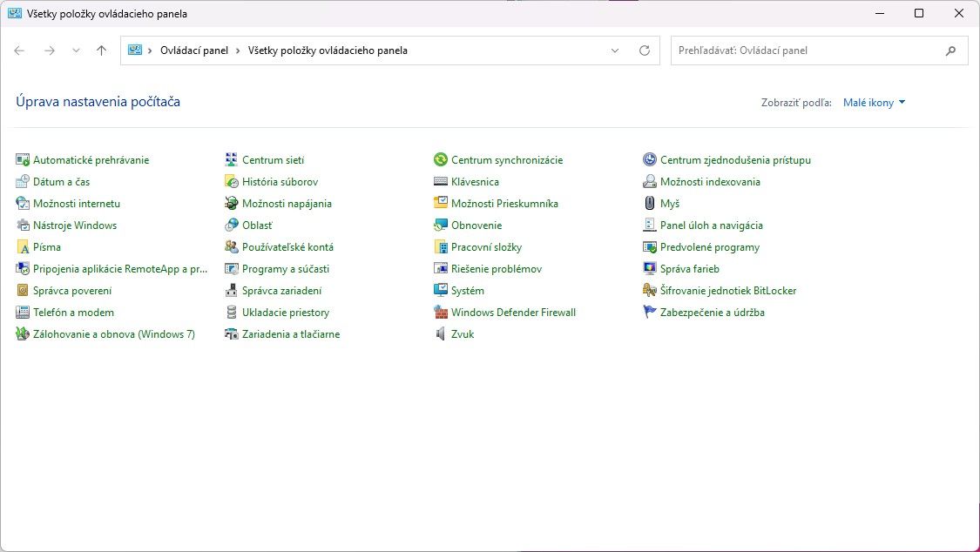
Task: Navigate up one level with up arrow
Action: [101, 50]
